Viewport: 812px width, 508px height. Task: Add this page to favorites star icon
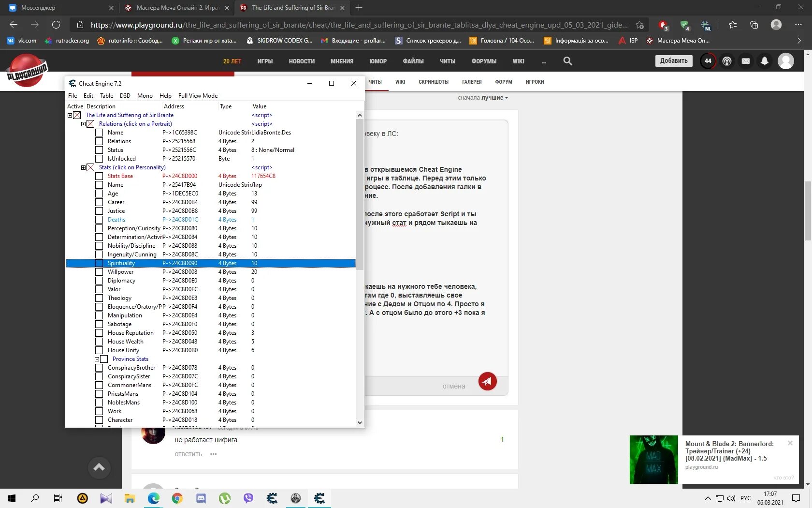coord(640,25)
